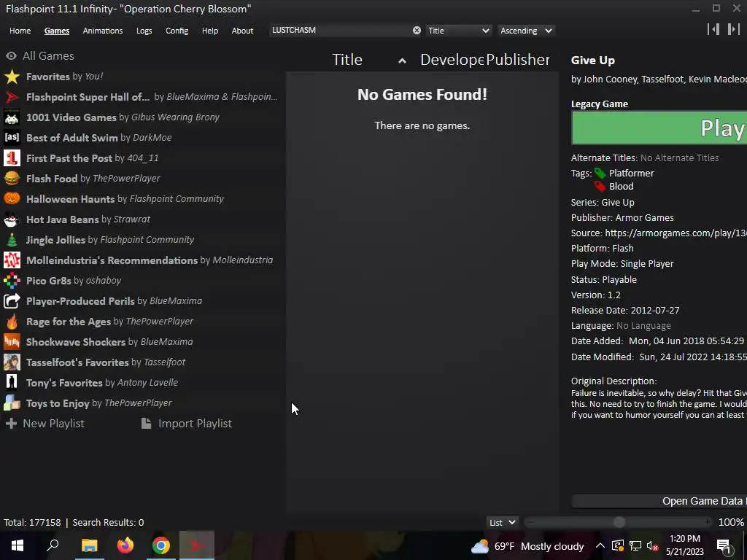Go to the Home tab
747x560 pixels.
point(20,31)
